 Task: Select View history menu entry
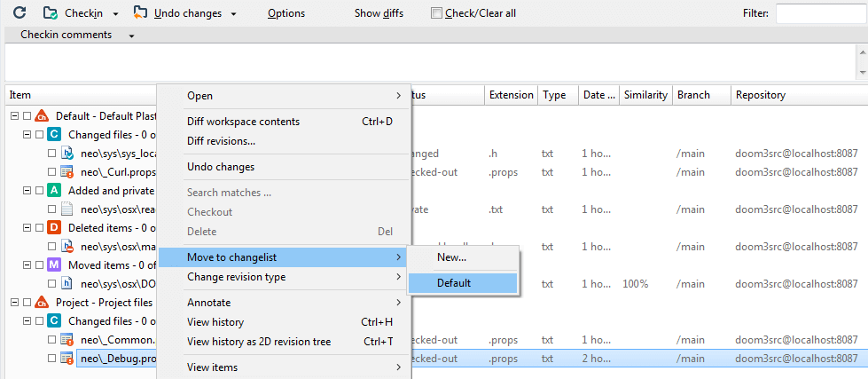pyautogui.click(x=285, y=322)
